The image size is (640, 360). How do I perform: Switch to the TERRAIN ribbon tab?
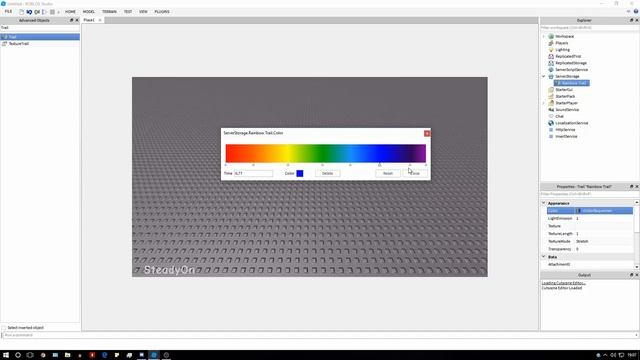tap(109, 12)
